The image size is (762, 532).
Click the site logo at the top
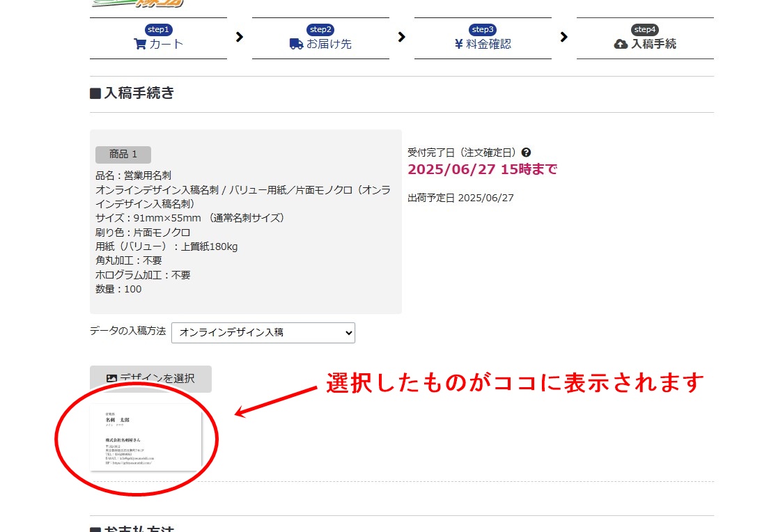[138, 3]
